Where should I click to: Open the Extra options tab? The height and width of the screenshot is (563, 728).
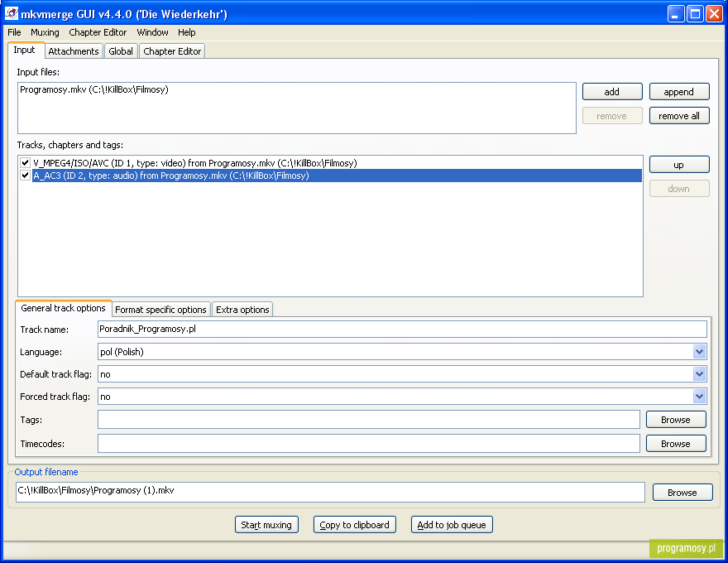pos(242,310)
